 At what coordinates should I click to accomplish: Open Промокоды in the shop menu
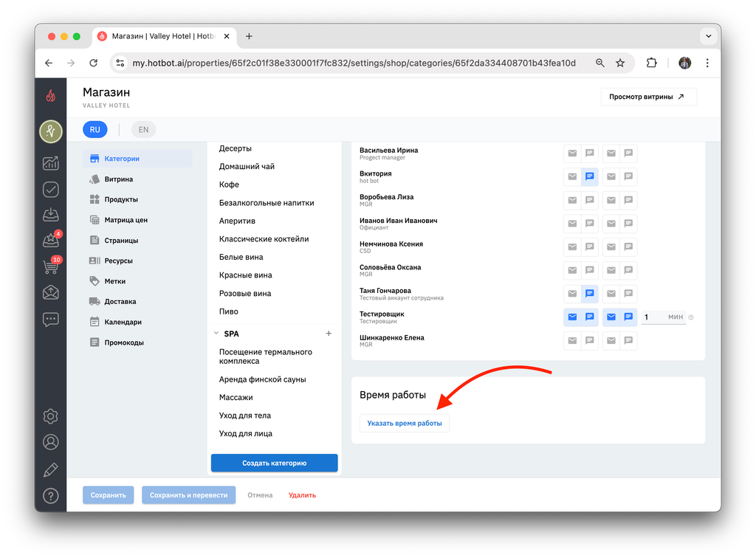[137, 342]
